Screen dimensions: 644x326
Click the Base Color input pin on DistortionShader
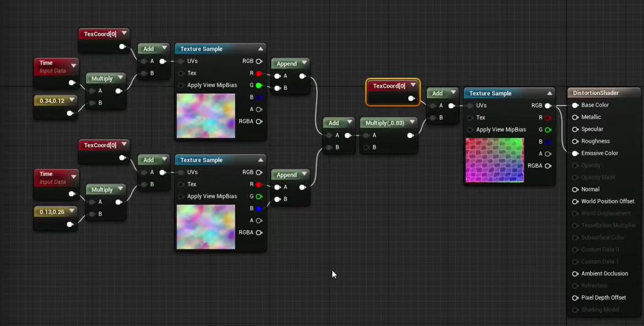click(x=575, y=106)
